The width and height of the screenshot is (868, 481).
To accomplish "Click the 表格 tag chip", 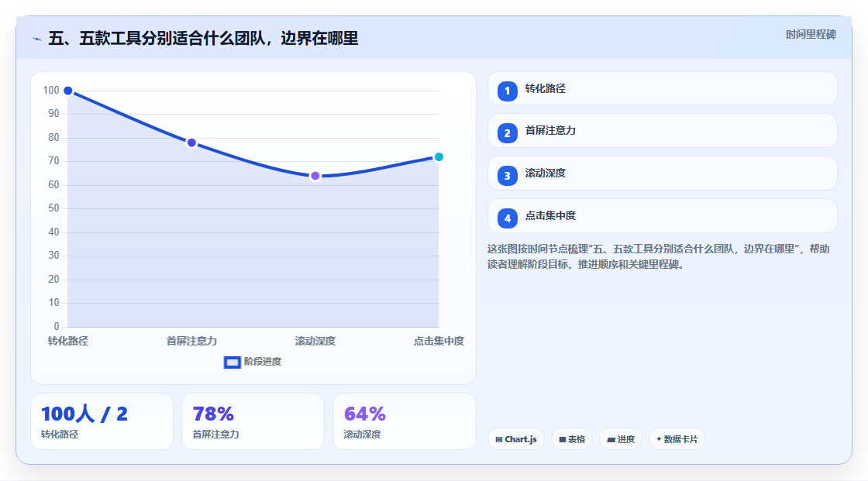I will pyautogui.click(x=572, y=439).
